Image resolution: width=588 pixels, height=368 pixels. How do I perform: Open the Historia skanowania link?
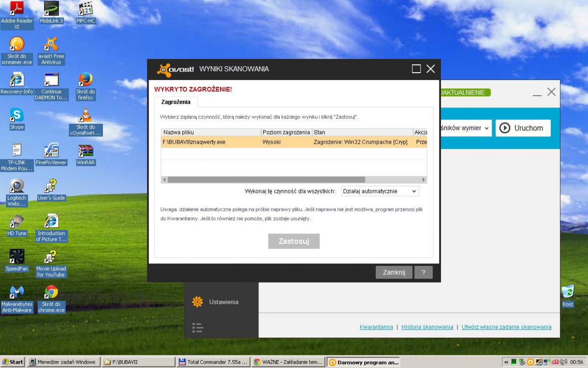pos(427,327)
